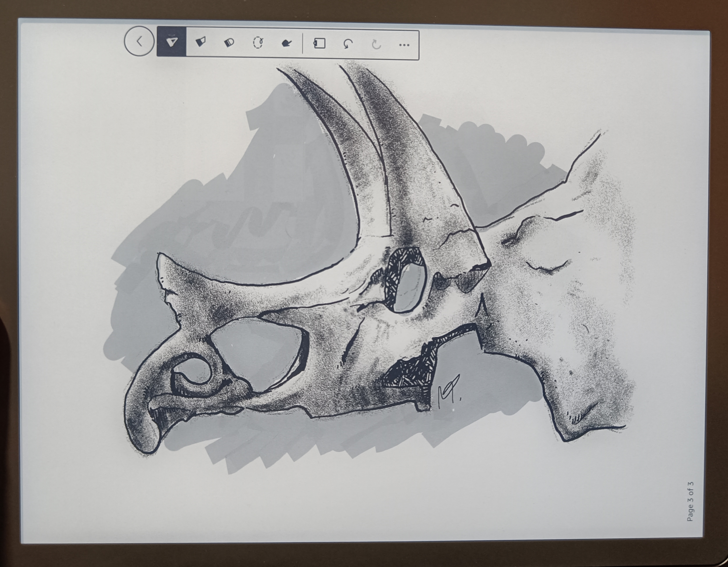Screen dimensions: 728x567
Task: Tap the artist signature on the drawing
Action: tap(448, 390)
